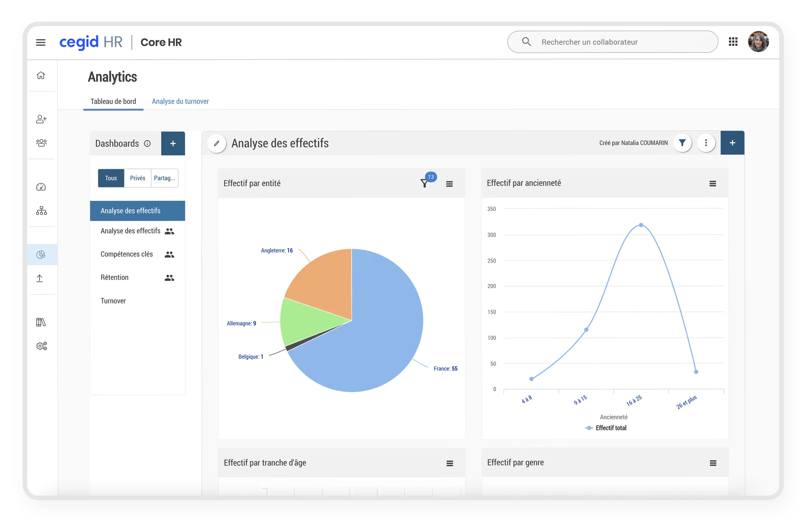Open the hamburger main menu

point(41,42)
